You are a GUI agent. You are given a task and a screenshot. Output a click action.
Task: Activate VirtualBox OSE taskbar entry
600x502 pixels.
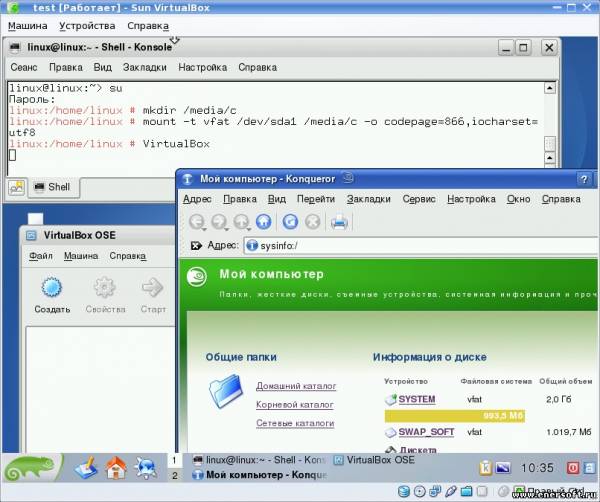pos(375,460)
